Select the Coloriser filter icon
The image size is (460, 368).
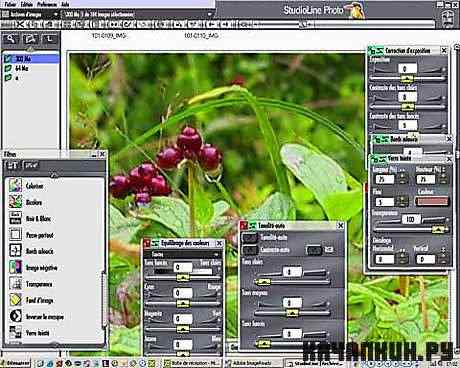click(x=15, y=185)
